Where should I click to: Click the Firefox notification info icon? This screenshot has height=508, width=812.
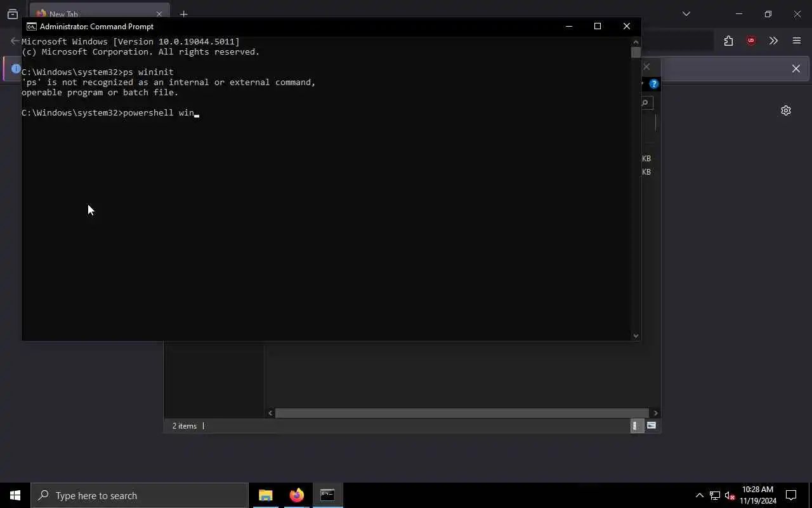point(16,69)
